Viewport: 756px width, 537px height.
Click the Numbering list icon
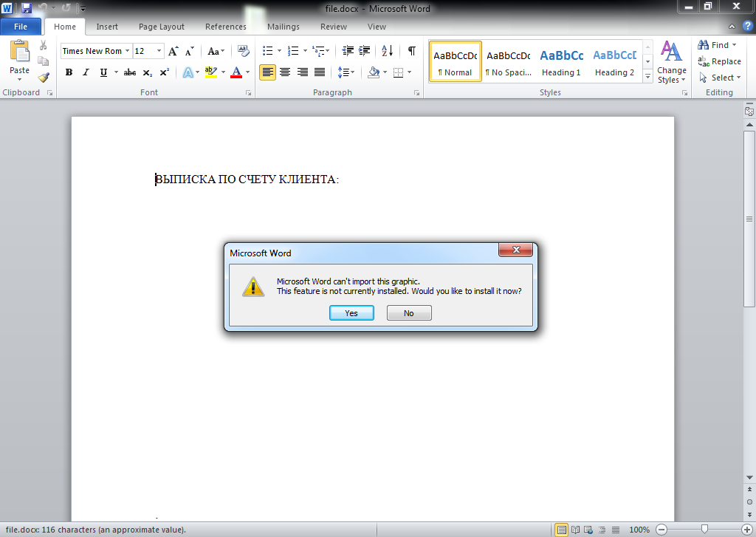coord(293,51)
